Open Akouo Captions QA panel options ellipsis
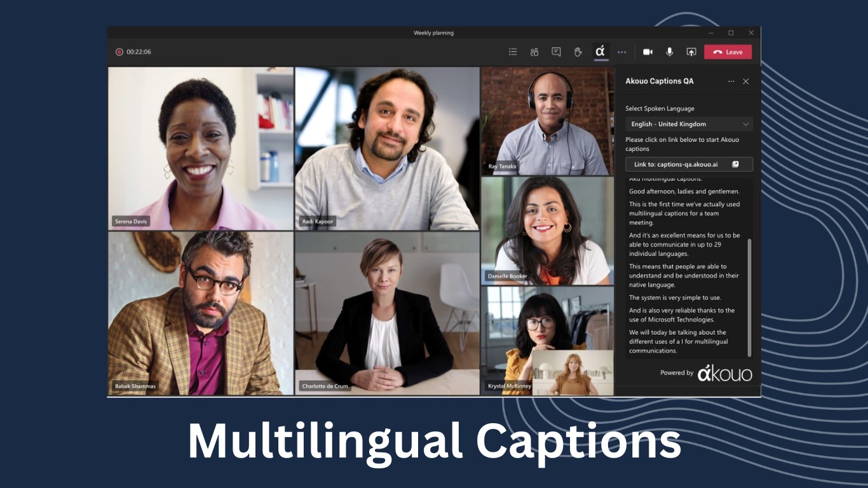The image size is (868, 488). [731, 81]
